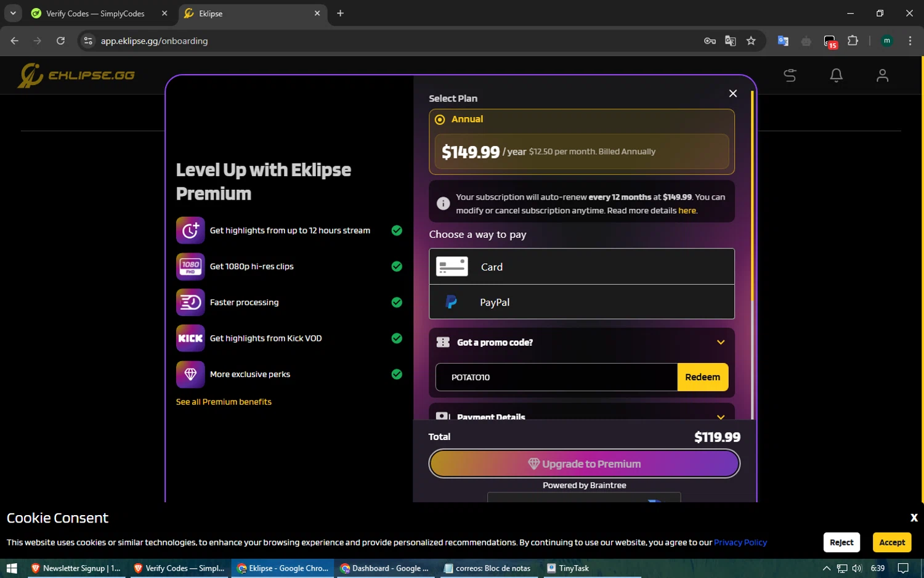
Task: Open TinyTask from the taskbar
Action: click(568, 568)
